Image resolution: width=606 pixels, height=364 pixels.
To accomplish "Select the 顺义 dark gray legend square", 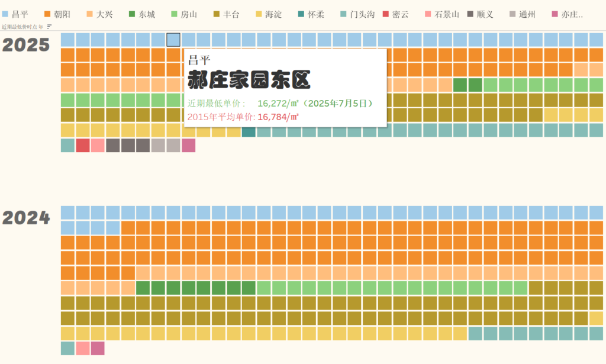I will pos(470,14).
